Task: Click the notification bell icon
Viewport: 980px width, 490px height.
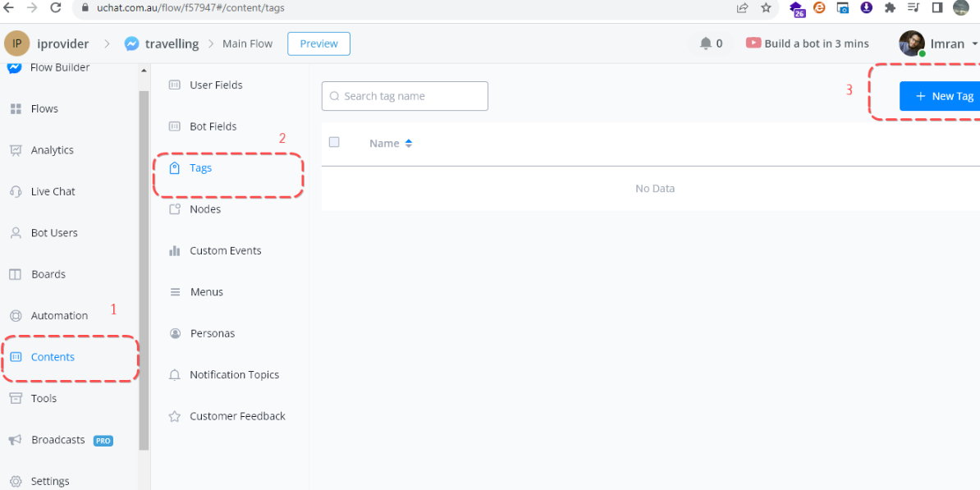Action: click(705, 44)
